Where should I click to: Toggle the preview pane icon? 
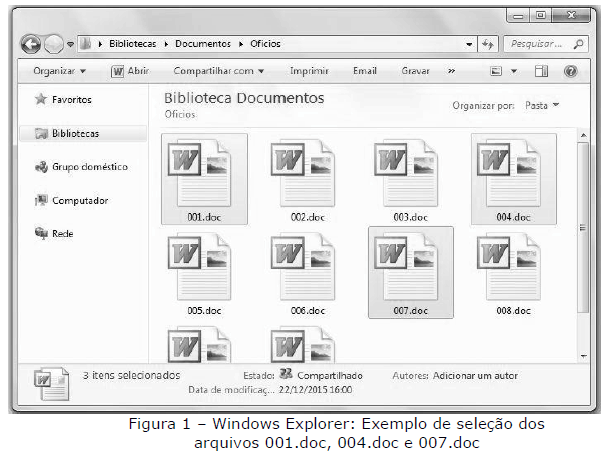[541, 72]
